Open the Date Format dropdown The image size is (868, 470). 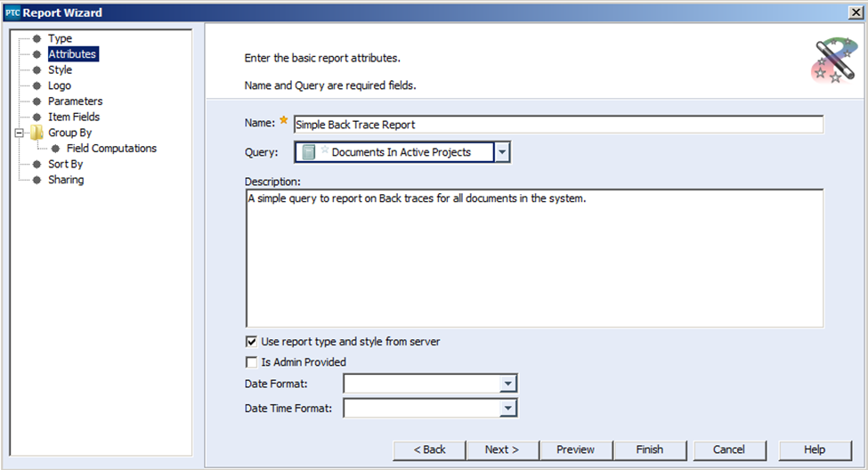pos(507,384)
